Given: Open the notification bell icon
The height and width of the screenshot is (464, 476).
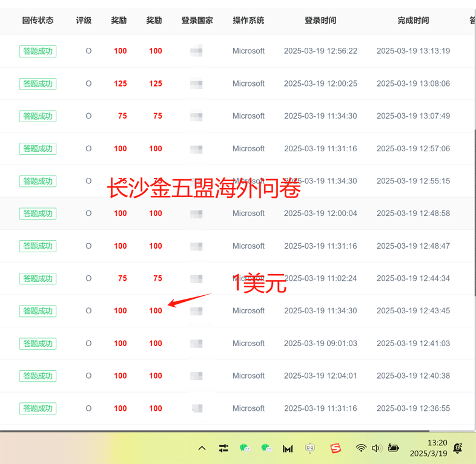Looking at the screenshot, I should pos(457,448).
